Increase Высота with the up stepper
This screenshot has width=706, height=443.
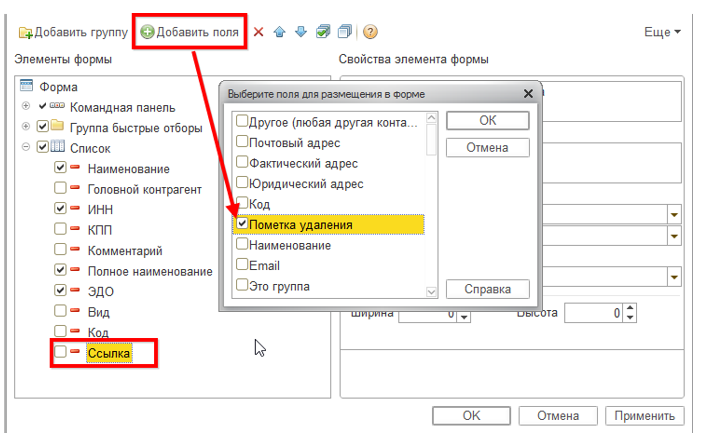[630, 308]
